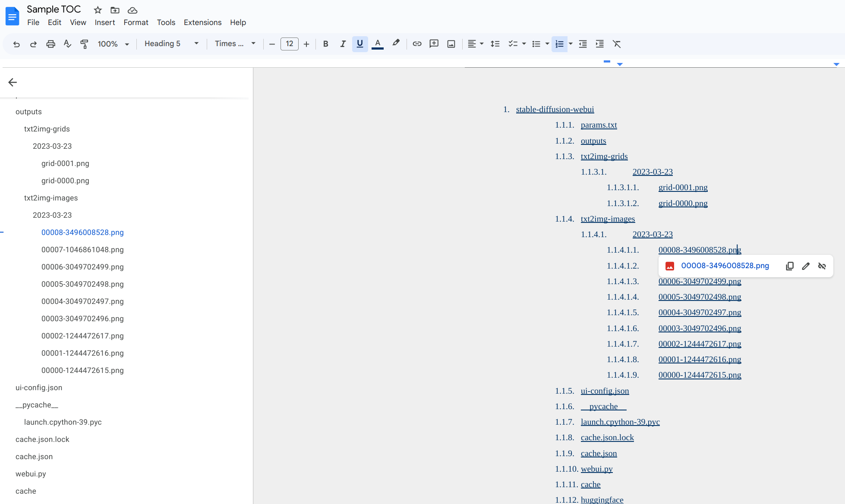Click the spelling and grammar check icon
Viewport: 845px width, 504px height.
(67, 44)
